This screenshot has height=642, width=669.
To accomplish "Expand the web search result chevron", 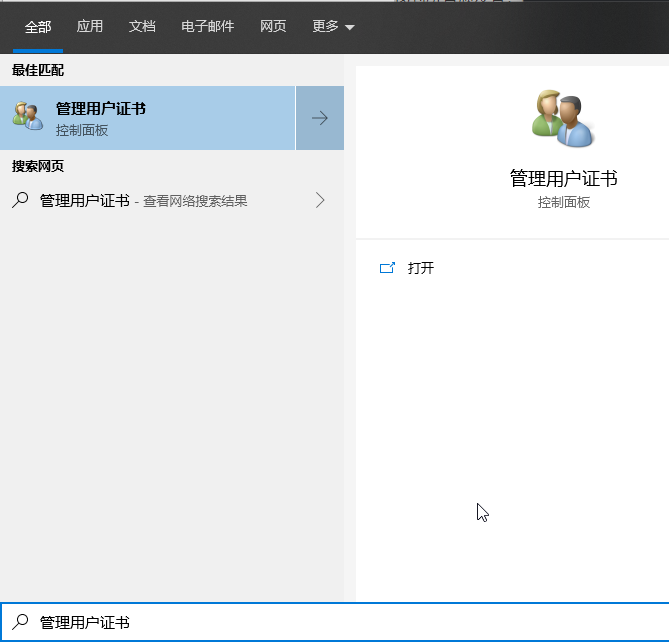I will [x=320, y=200].
